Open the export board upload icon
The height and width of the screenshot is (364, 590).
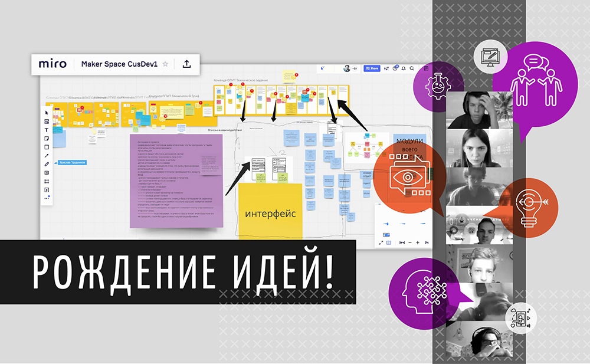click(x=186, y=64)
